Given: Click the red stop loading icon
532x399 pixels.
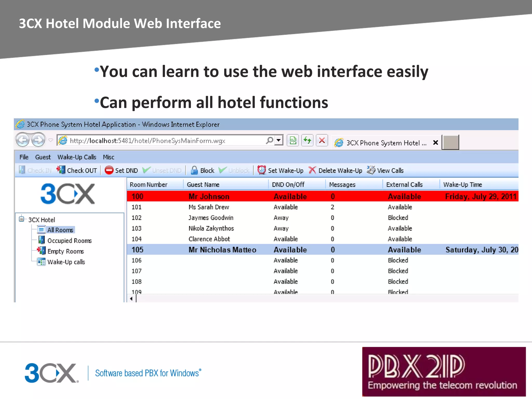Looking at the screenshot, I should pos(322,141).
